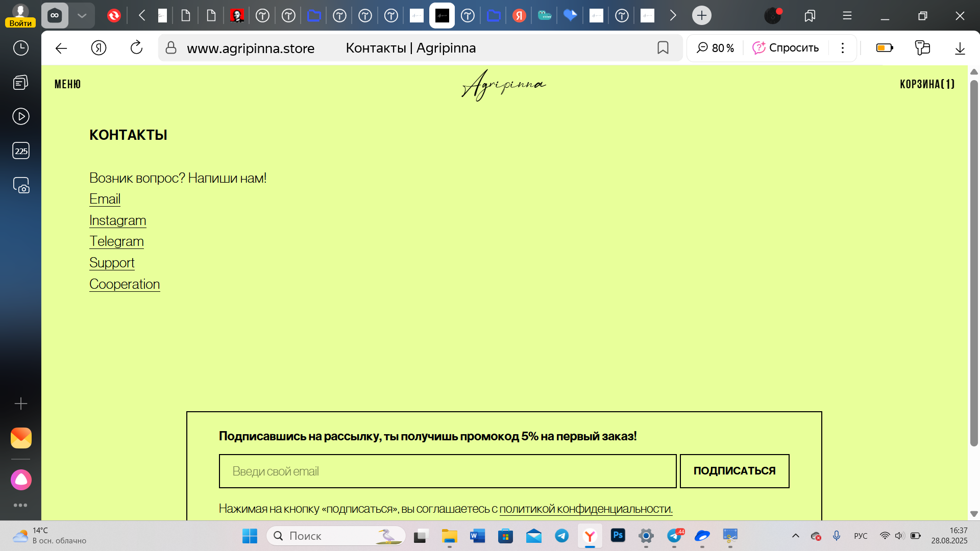
Task: Open the Telegram contact link
Action: tap(117, 241)
